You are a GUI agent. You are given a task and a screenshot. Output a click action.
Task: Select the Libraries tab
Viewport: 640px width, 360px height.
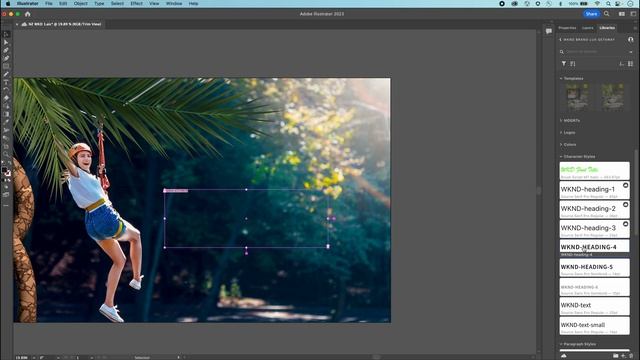[607, 28]
